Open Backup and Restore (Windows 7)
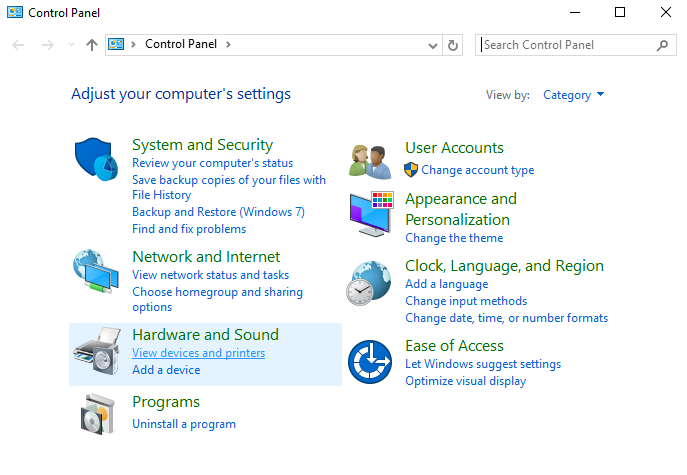 point(218,212)
